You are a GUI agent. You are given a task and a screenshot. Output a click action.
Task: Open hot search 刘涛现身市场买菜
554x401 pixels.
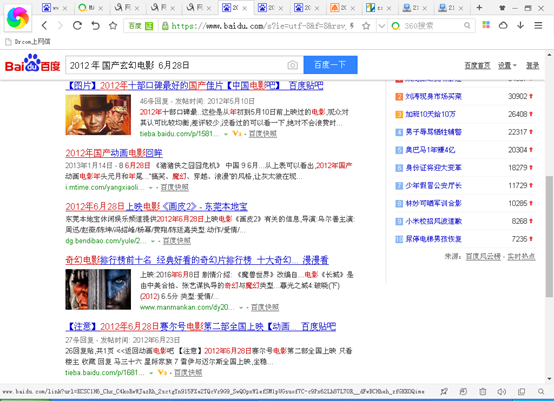coord(434,96)
